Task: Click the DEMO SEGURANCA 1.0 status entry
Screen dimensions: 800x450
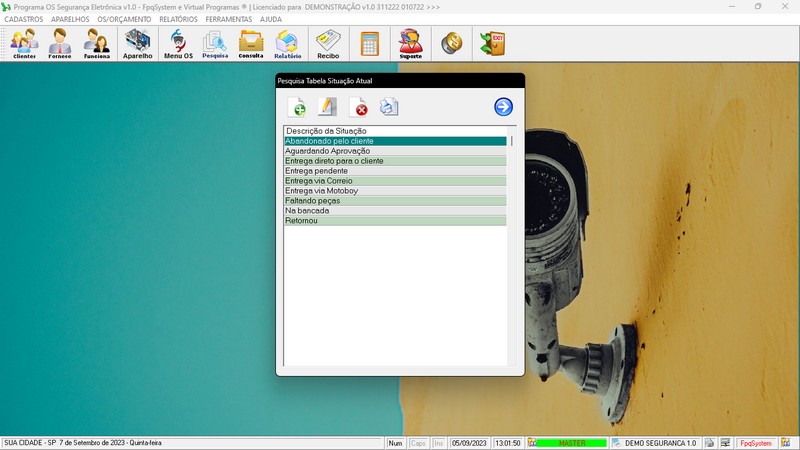Action: (660, 443)
